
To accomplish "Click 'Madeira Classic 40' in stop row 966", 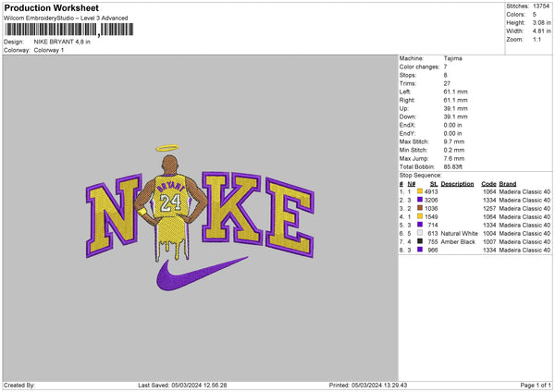I will [524, 250].
